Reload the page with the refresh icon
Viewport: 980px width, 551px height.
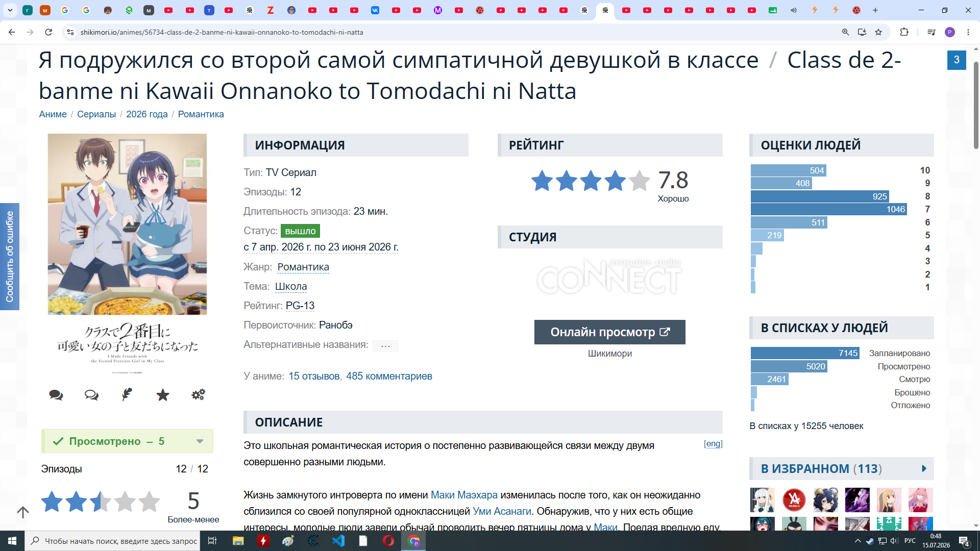point(48,32)
